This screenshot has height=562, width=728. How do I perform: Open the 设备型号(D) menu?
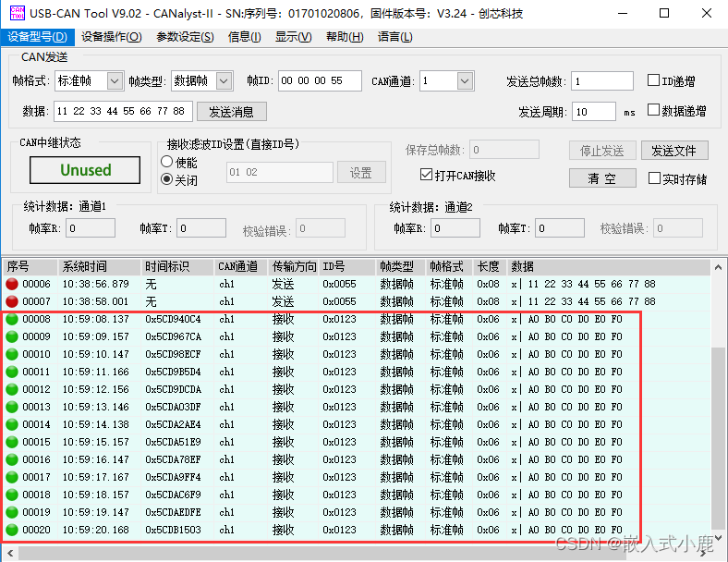tap(37, 37)
